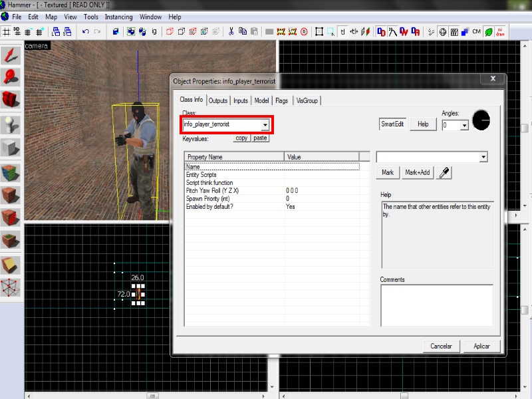Switch to the Outputs tab
The width and height of the screenshot is (532, 399).
point(218,101)
